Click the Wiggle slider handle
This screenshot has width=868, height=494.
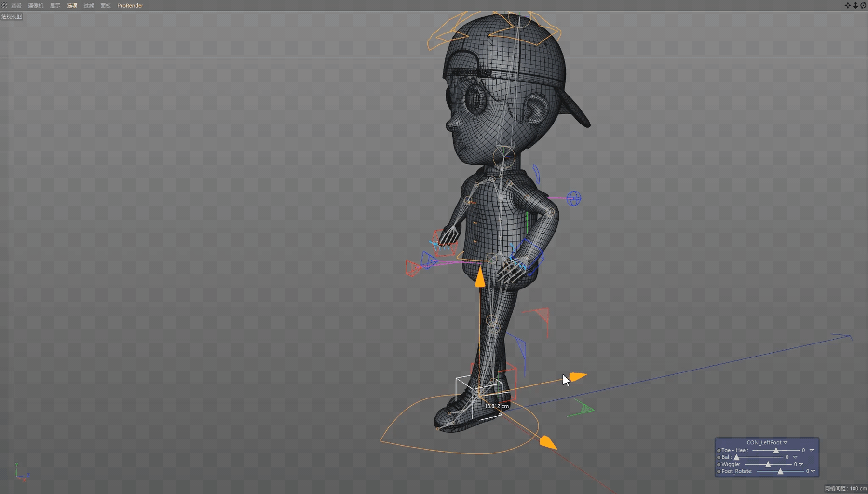768,465
